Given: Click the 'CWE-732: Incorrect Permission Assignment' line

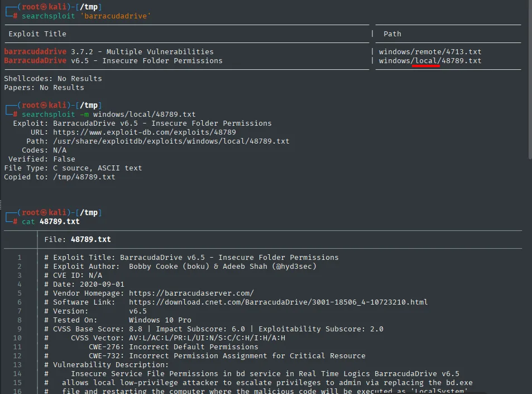Looking at the screenshot, I should click(205, 355).
